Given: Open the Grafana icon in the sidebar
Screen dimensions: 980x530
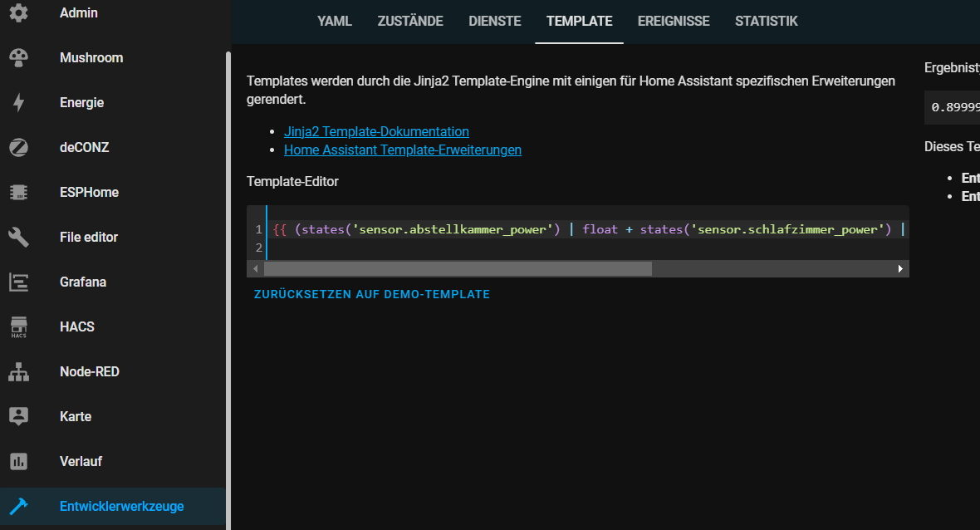Looking at the screenshot, I should coord(19,282).
